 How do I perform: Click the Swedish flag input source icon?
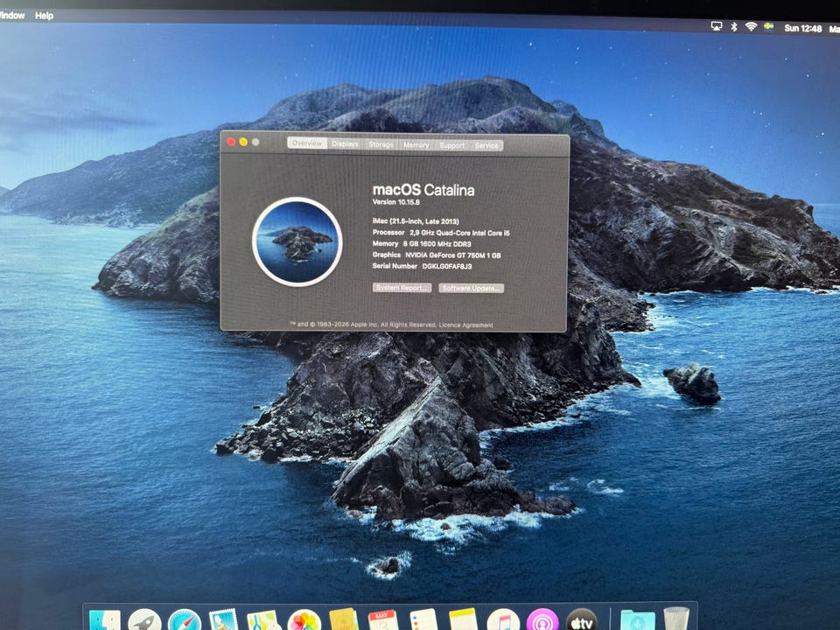pyautogui.click(x=769, y=27)
